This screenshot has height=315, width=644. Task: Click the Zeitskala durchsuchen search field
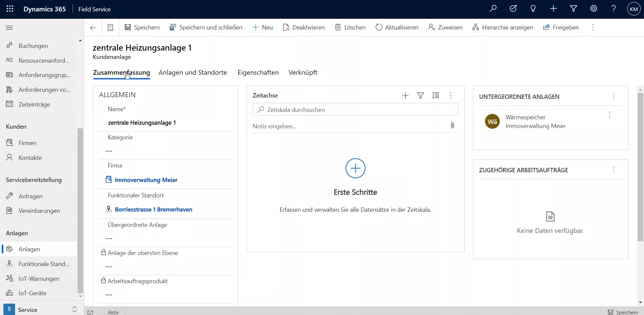[356, 110]
